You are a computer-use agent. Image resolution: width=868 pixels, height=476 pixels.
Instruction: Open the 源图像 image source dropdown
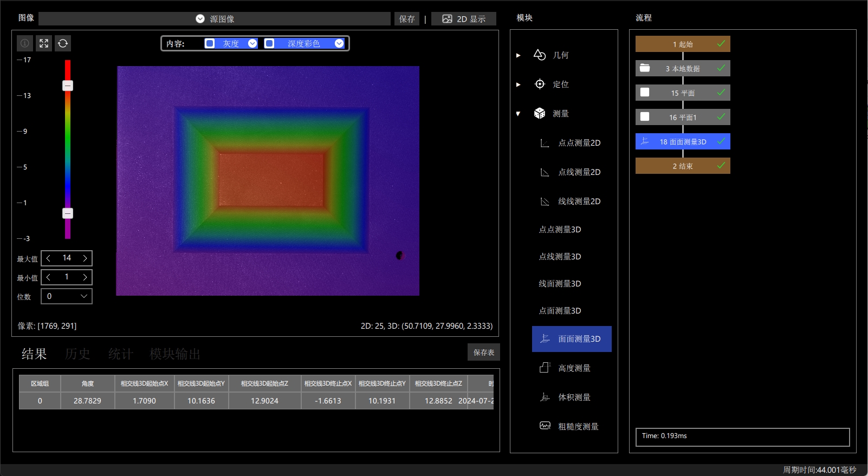point(215,19)
